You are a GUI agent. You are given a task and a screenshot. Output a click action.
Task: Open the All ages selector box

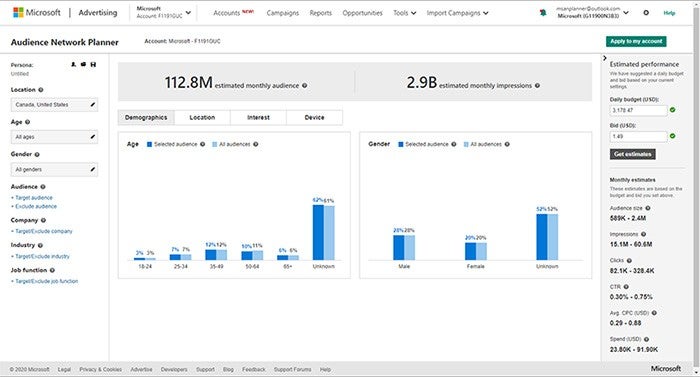tap(54, 137)
